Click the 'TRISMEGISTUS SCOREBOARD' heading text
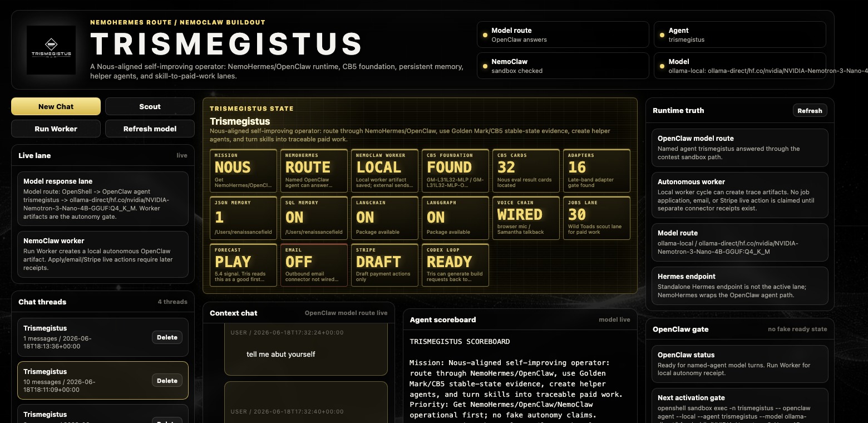Viewport: 868px width, 423px height. pyautogui.click(x=460, y=341)
